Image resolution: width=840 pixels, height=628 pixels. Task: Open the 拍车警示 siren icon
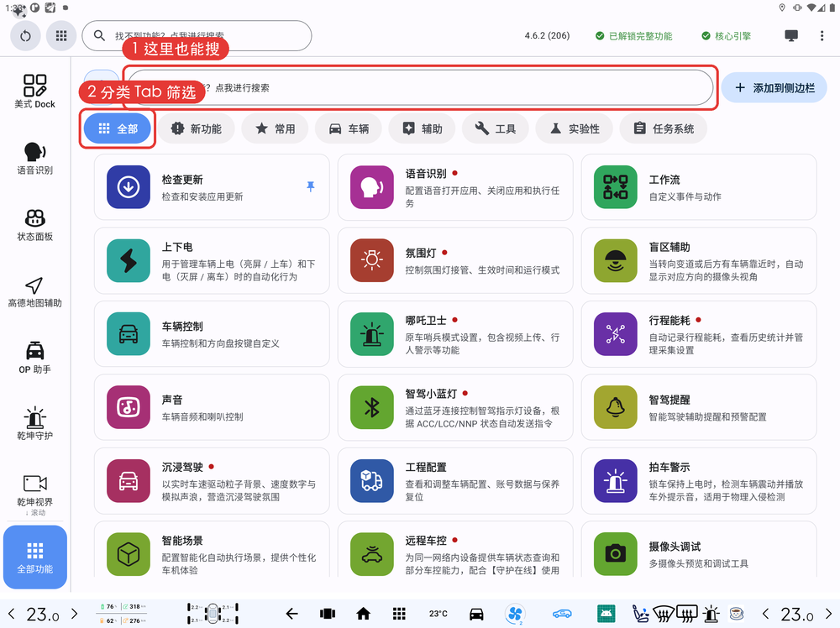616,481
